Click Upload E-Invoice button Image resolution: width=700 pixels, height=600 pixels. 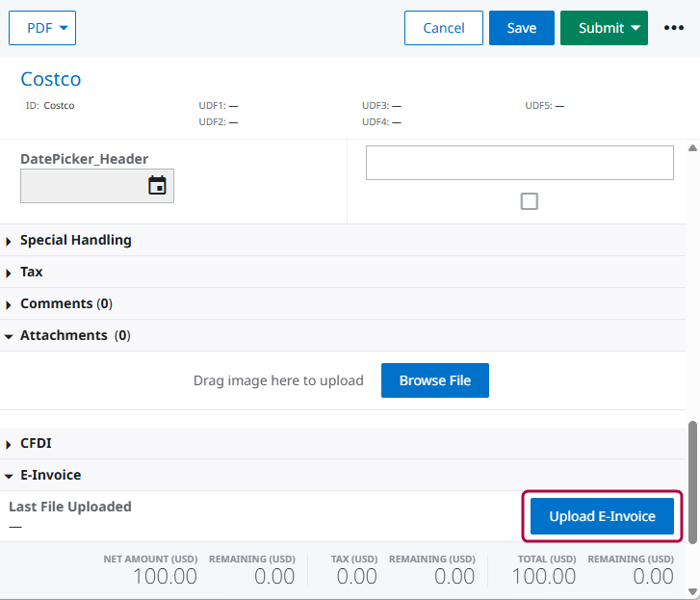[x=602, y=516]
